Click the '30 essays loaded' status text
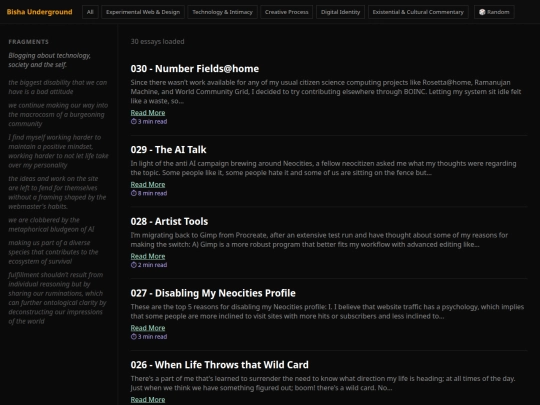This screenshot has width=540, height=405. coord(157,41)
